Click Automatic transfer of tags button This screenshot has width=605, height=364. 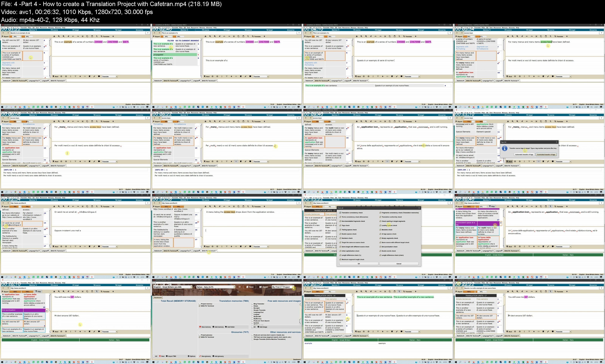[x=524, y=155]
